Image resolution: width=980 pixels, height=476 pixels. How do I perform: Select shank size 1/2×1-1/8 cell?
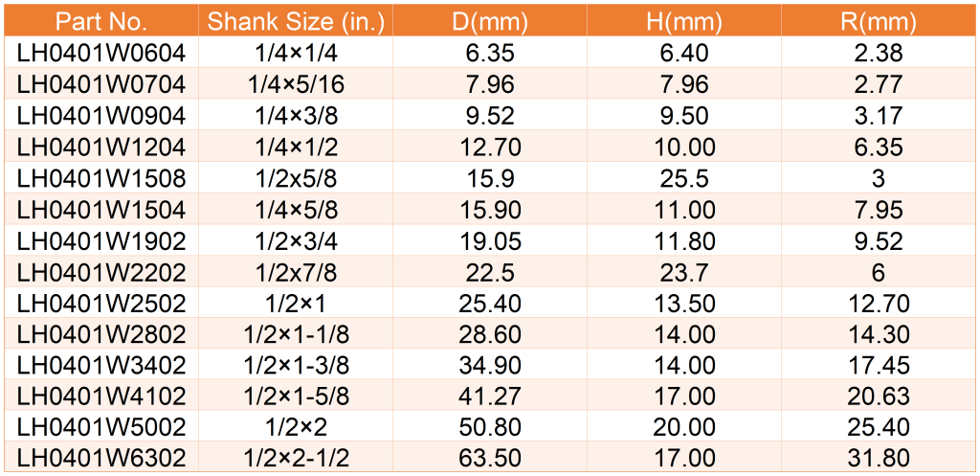pos(296,333)
